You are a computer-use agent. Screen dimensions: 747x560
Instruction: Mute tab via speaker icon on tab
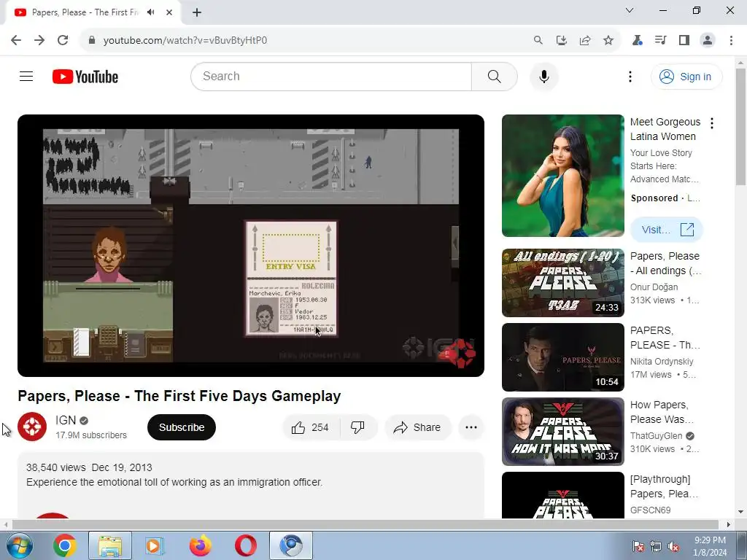pos(151,12)
